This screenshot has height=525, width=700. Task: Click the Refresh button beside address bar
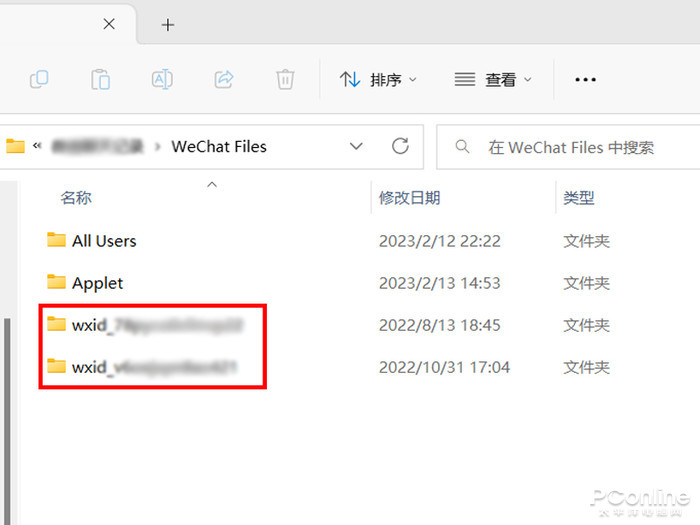[400, 146]
